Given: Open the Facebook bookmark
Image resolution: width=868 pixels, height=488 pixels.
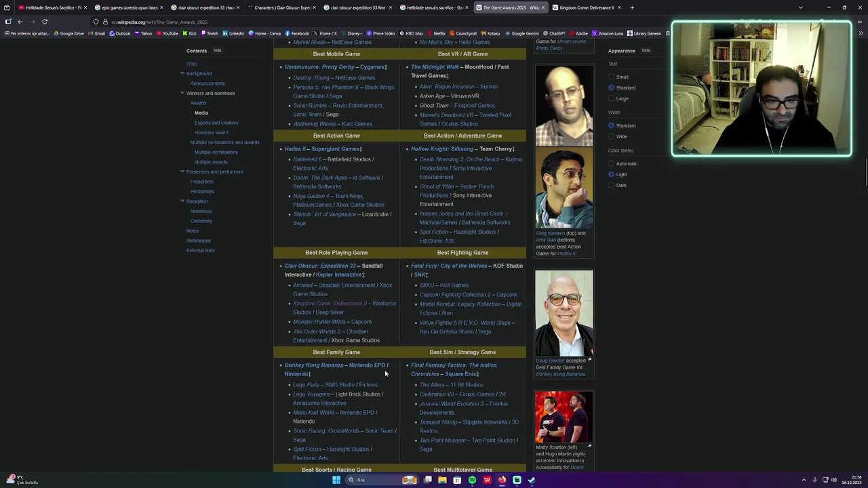Looking at the screenshot, I should point(296,33).
